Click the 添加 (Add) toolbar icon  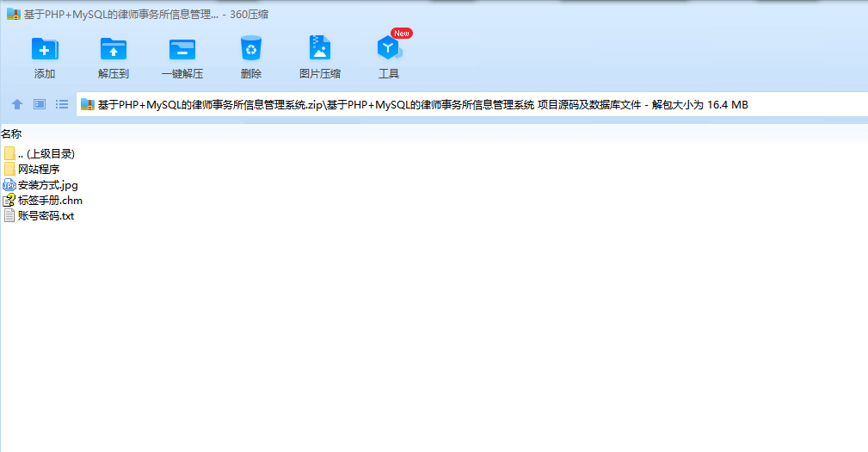[x=44, y=49]
